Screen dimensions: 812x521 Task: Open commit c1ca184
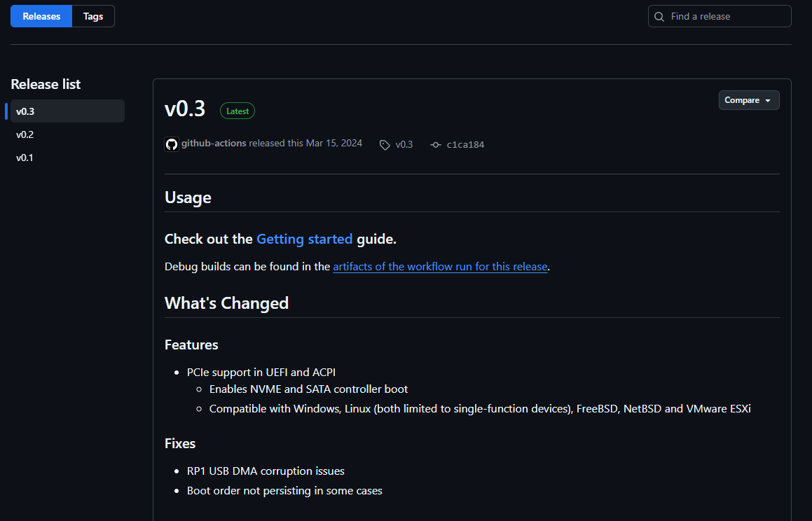click(x=465, y=145)
